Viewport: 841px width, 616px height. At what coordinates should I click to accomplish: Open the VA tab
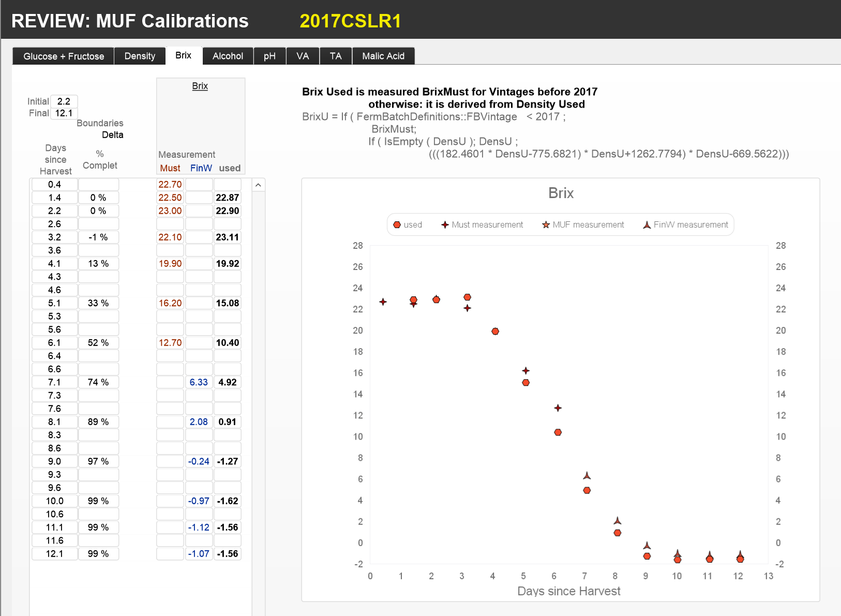303,56
